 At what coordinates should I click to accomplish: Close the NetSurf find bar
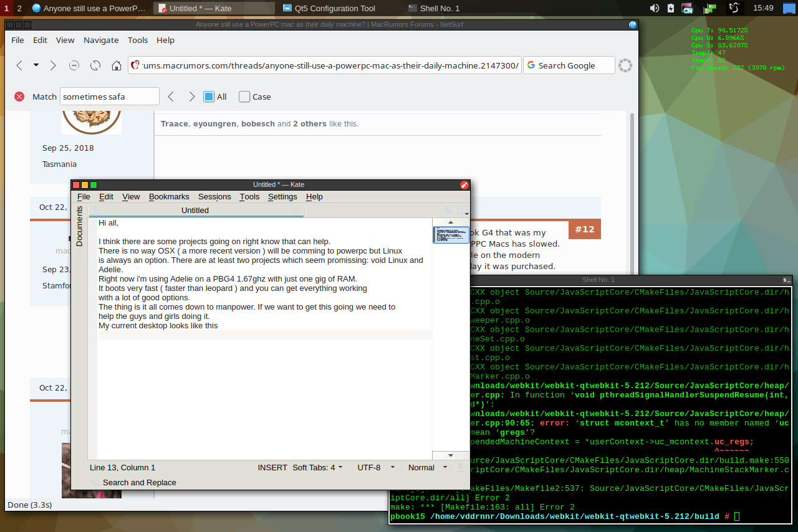(19, 97)
